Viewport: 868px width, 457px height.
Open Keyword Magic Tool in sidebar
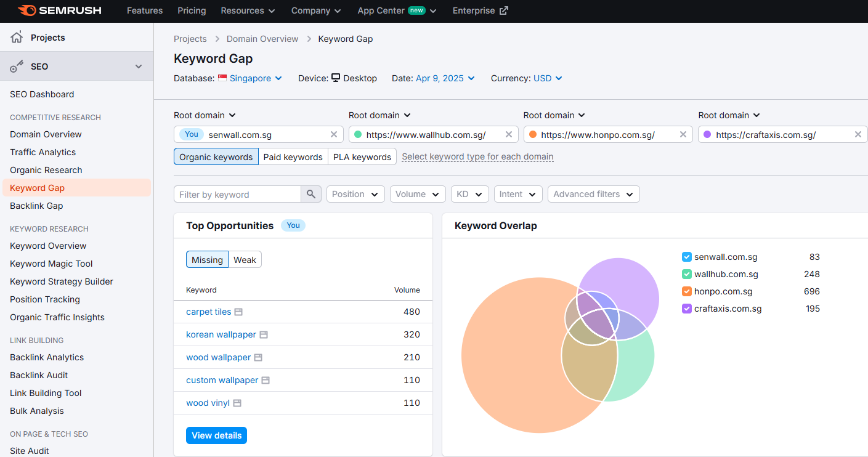click(51, 264)
